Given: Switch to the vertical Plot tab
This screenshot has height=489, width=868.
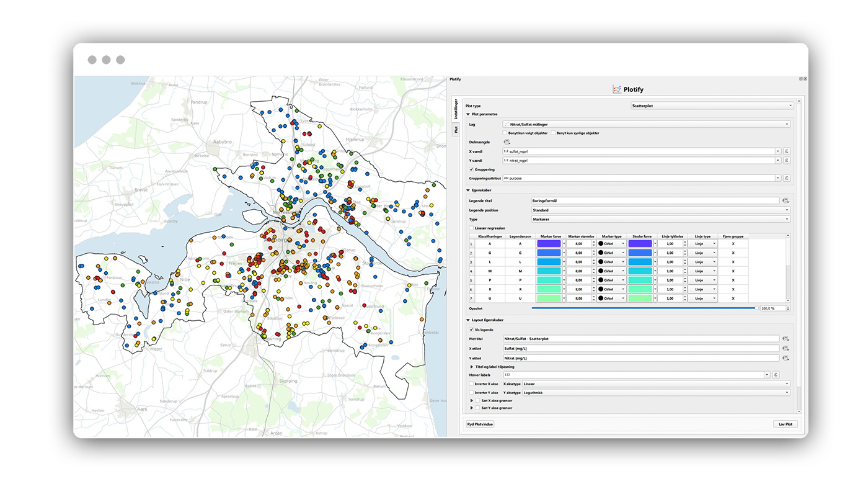Looking at the screenshot, I should pos(456,130).
